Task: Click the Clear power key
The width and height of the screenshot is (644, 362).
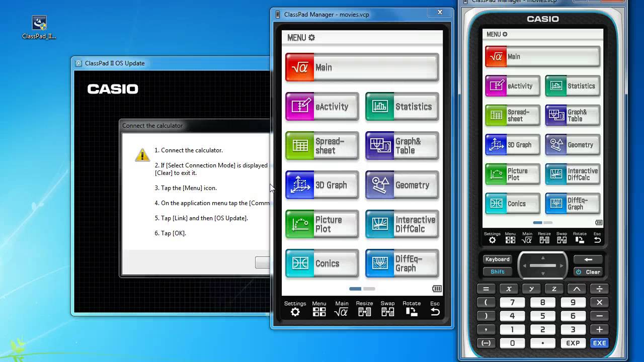Action: (x=588, y=272)
